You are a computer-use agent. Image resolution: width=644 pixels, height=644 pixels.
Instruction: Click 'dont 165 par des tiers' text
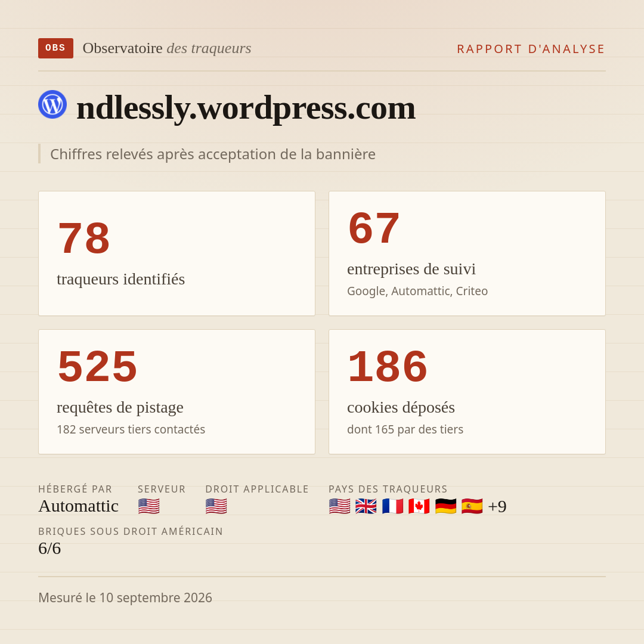pyautogui.click(x=405, y=429)
